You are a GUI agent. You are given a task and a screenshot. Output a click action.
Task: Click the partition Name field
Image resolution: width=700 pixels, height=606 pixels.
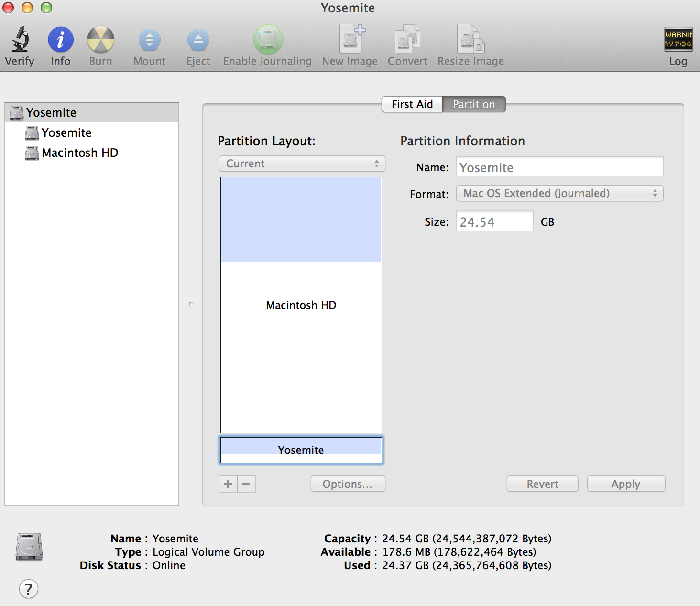(560, 167)
